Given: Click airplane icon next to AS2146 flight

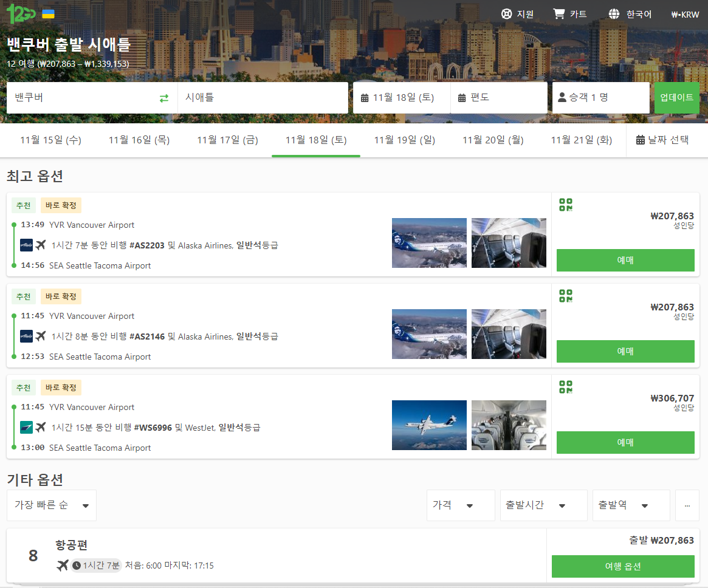Looking at the screenshot, I should 41,336.
